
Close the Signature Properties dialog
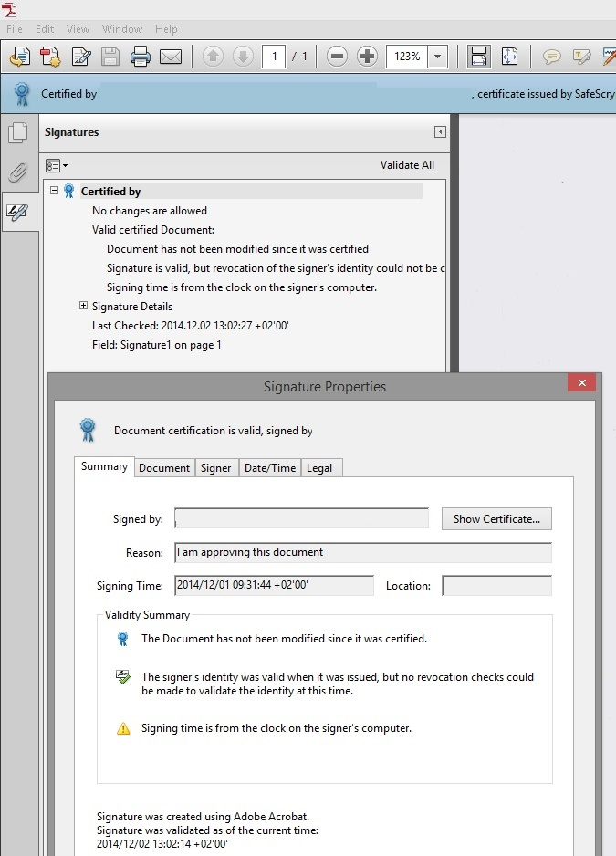pos(581,382)
